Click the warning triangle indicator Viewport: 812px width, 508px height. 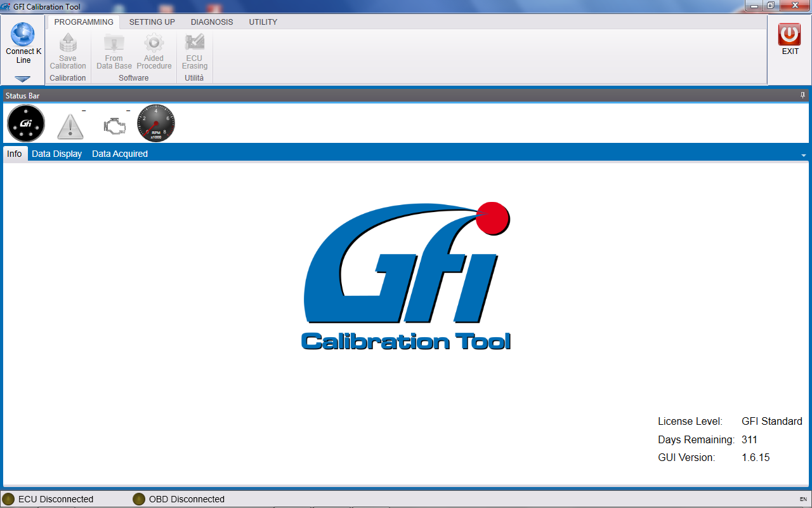[x=70, y=126]
